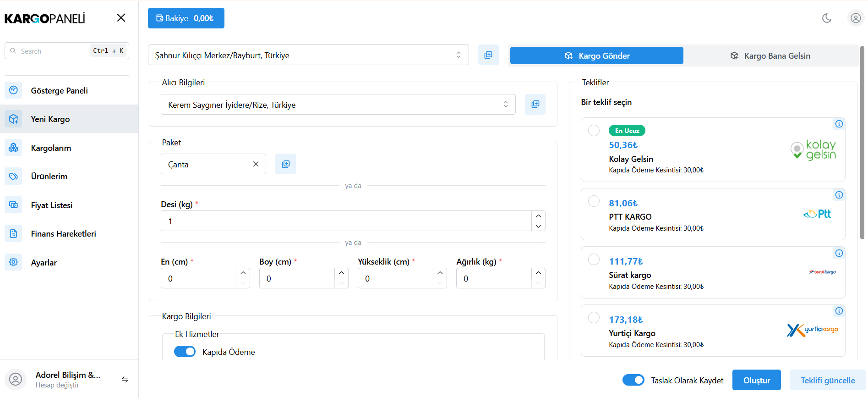Select Sürat kargo offer radio button

pyautogui.click(x=594, y=259)
